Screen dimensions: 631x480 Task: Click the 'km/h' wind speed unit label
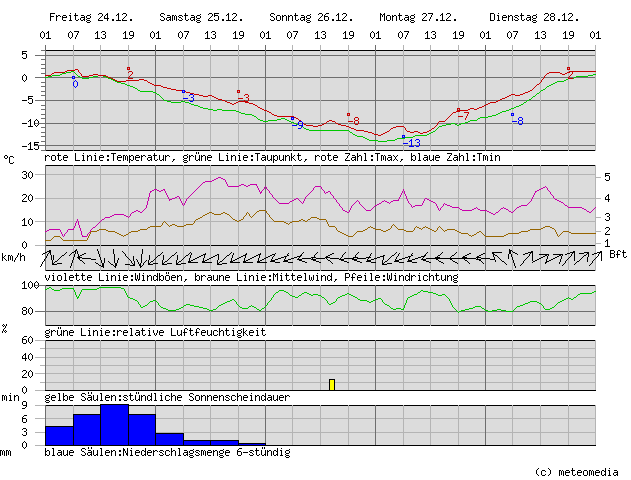coord(13,257)
